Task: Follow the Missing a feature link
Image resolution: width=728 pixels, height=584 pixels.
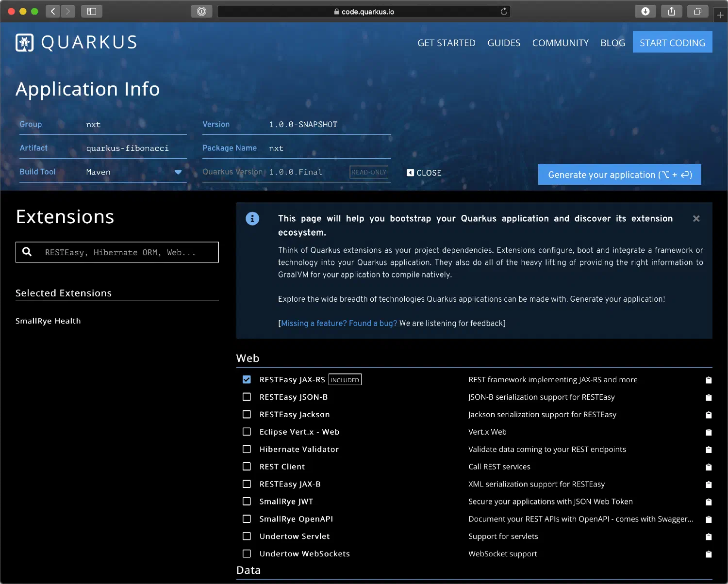Action: click(339, 324)
